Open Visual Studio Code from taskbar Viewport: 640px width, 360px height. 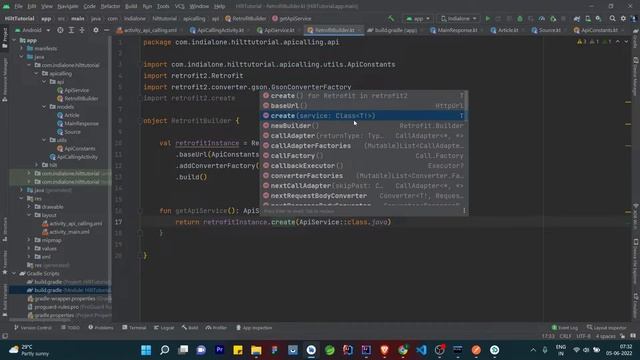[421, 350]
